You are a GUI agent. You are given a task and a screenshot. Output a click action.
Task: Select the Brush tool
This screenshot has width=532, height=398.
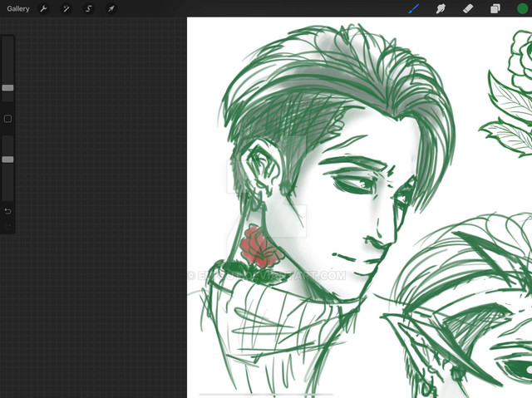pyautogui.click(x=413, y=9)
